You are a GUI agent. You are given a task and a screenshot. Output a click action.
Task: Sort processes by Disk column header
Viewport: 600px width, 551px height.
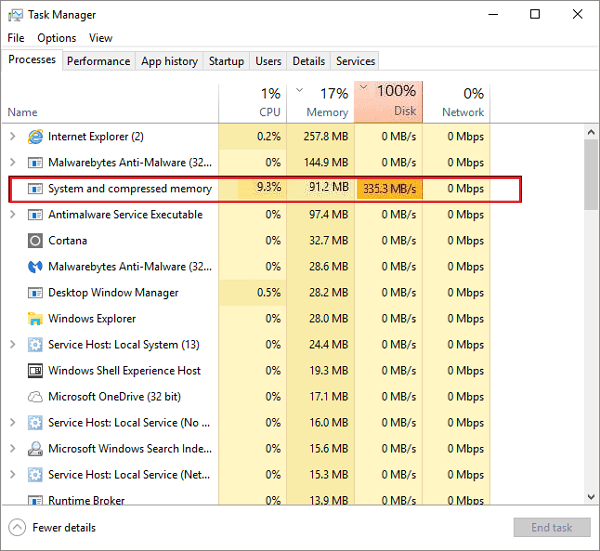pyautogui.click(x=388, y=102)
